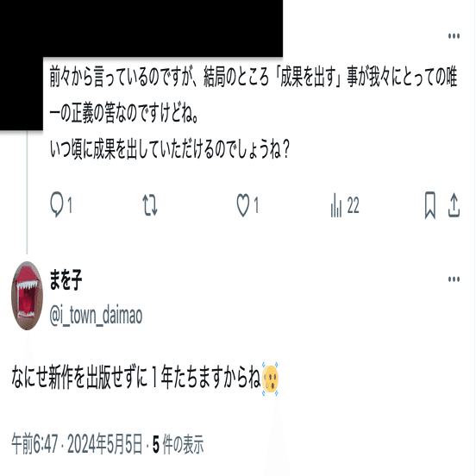This screenshot has width=476, height=476.
Task: Open more options menu on top tweet
Action: tap(454, 36)
